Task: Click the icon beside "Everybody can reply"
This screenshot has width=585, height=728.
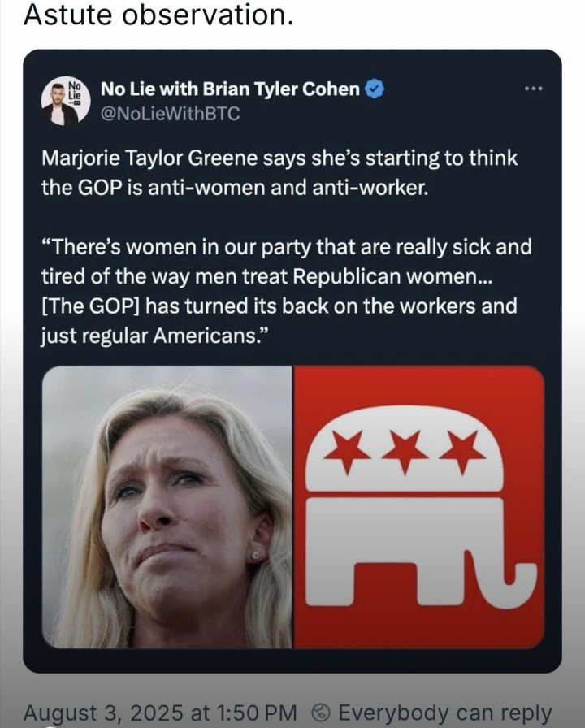Action: pos(320,713)
